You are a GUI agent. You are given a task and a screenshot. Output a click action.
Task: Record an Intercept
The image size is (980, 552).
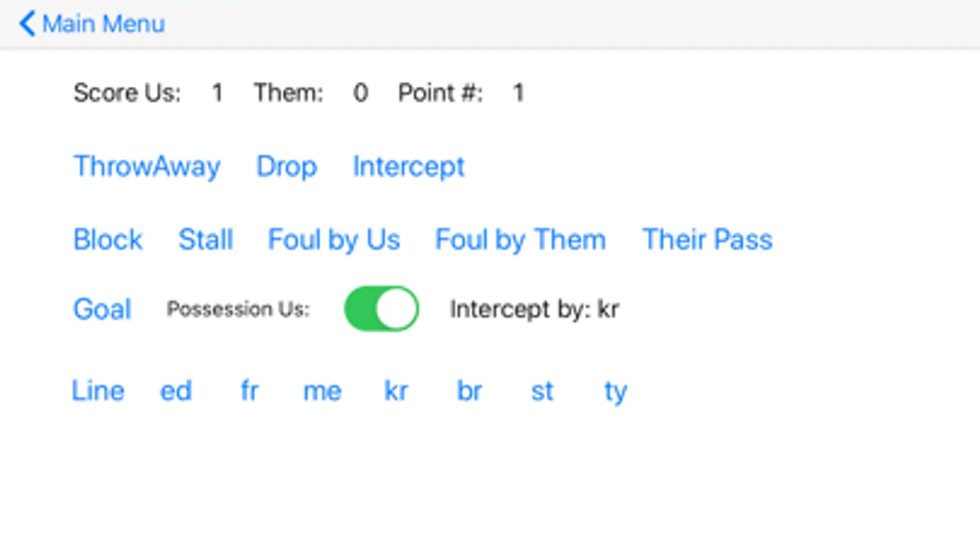(x=408, y=166)
